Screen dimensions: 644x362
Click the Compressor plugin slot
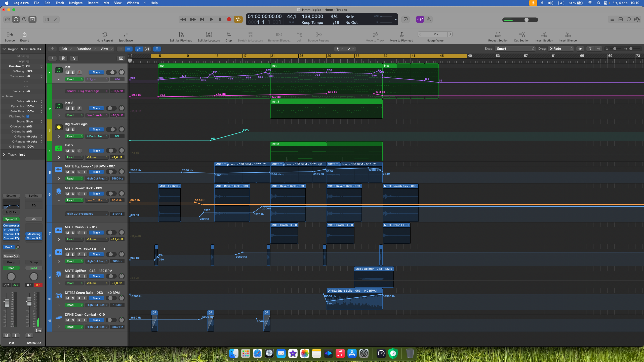11,225
